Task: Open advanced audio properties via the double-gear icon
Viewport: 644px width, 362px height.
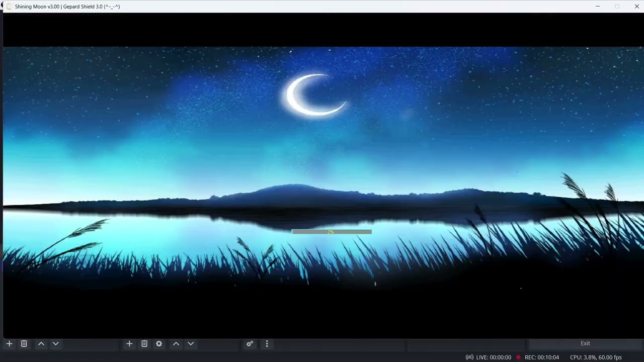Action: click(x=250, y=344)
